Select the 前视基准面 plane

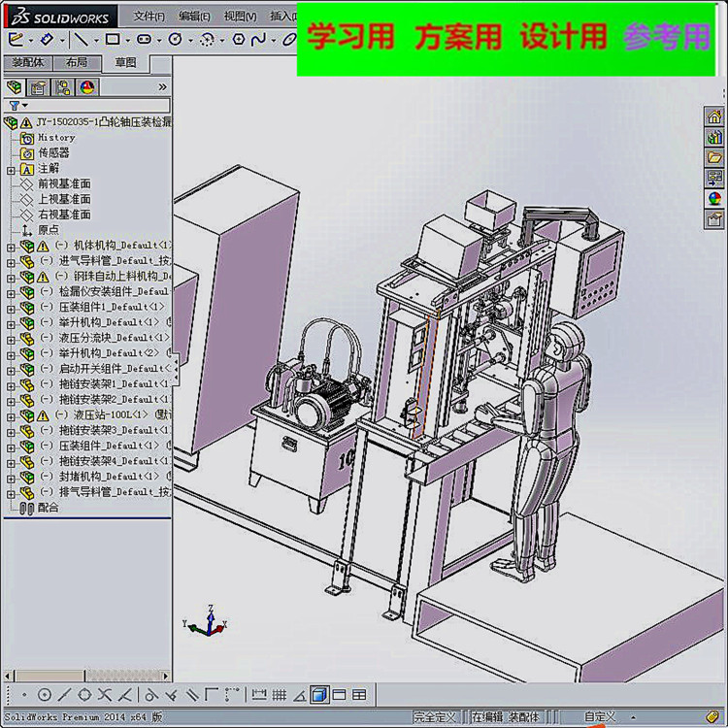coord(64,183)
